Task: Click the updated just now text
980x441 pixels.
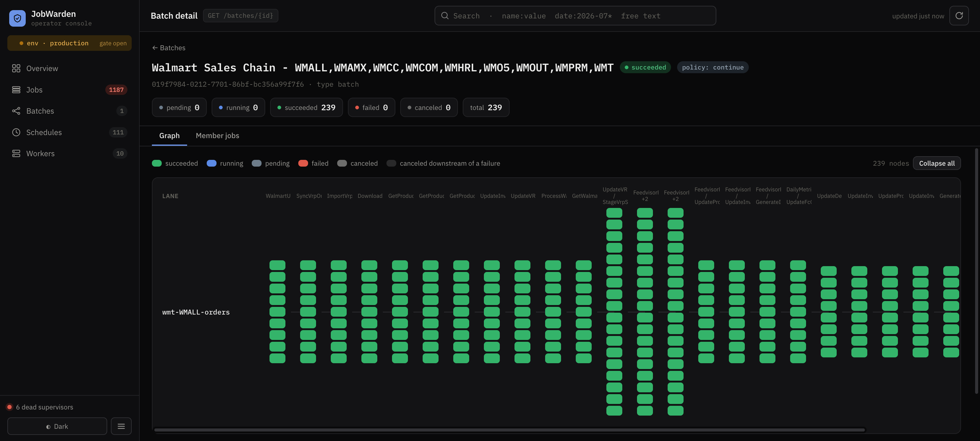Action: [x=918, y=16]
